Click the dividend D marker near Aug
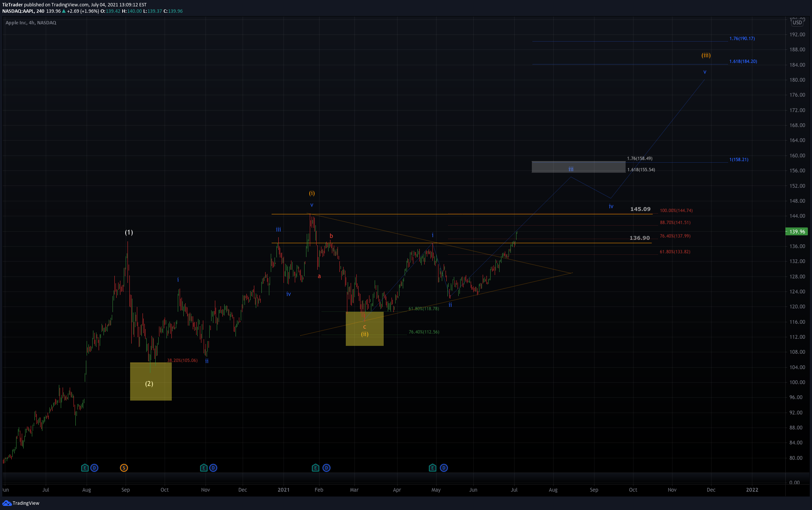 pyautogui.click(x=95, y=468)
